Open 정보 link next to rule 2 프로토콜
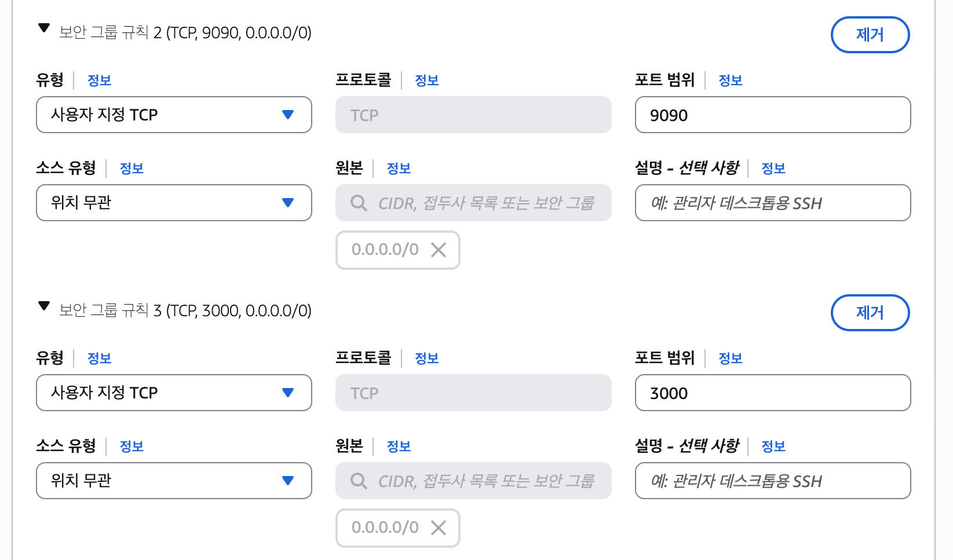The image size is (953, 560). pos(427,80)
